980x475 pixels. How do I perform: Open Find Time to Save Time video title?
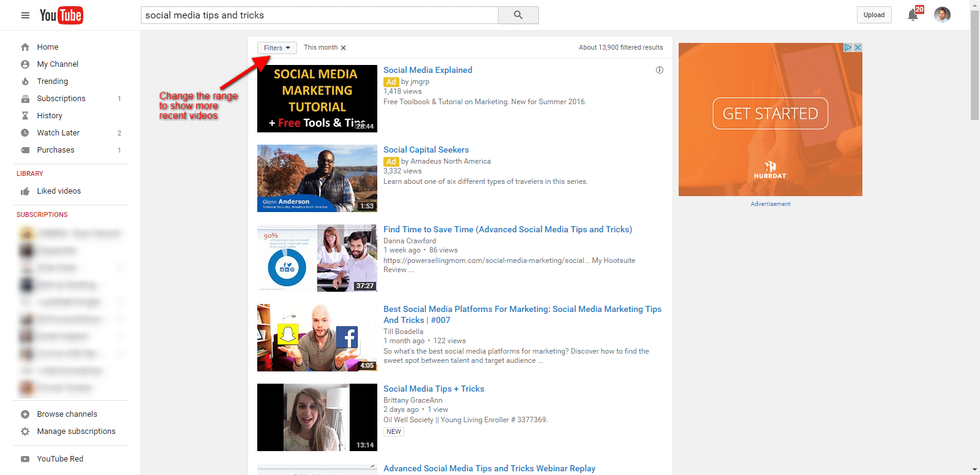(x=508, y=230)
